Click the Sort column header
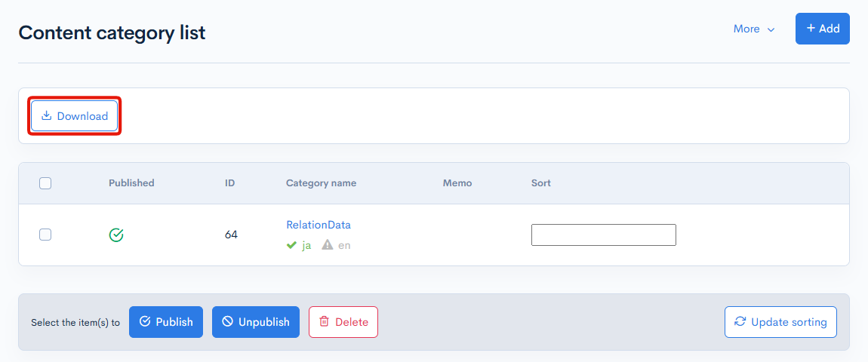Screen dimensions: 868x362 click(540, 183)
